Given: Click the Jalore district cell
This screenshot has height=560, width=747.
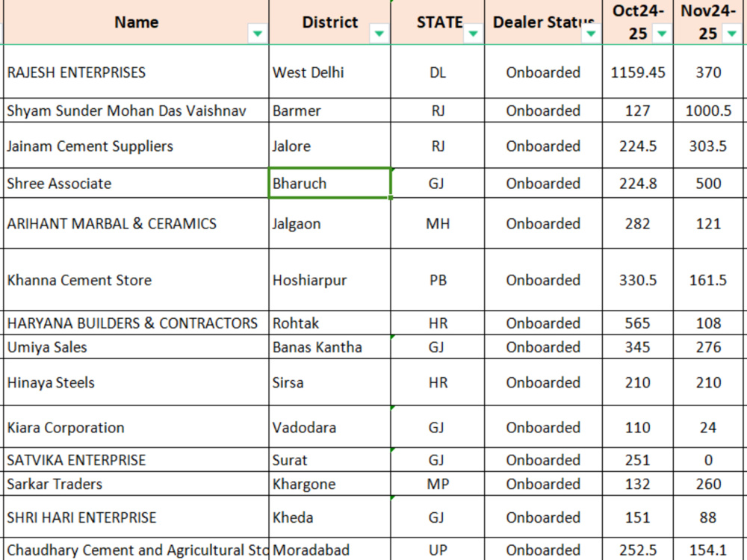Looking at the screenshot, I should coord(329,146).
